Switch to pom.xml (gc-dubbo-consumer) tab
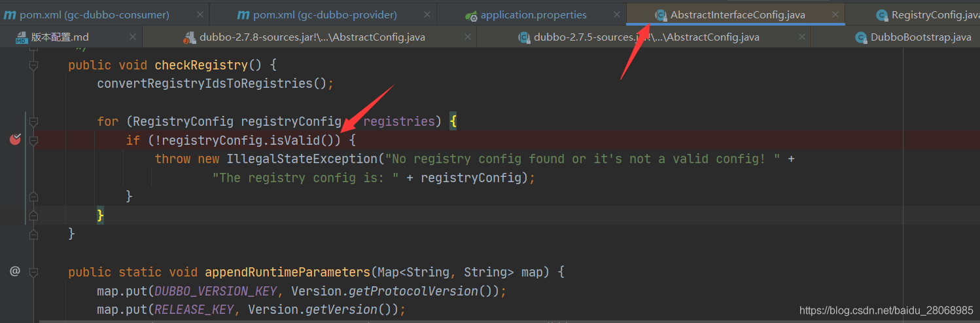This screenshot has width=980, height=323. 105,14
